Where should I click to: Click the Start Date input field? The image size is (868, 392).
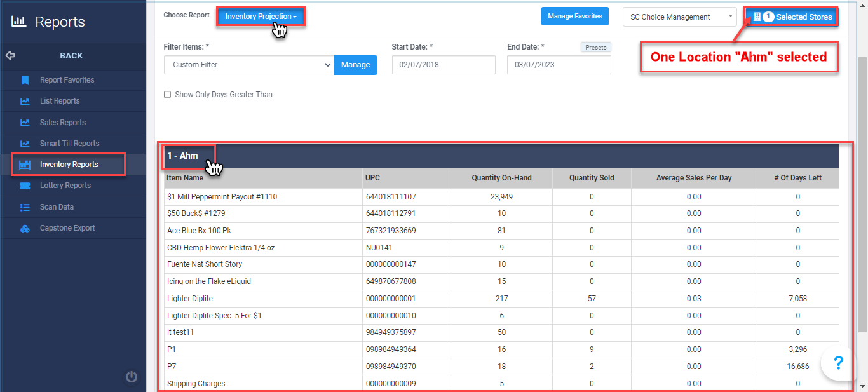[443, 65]
